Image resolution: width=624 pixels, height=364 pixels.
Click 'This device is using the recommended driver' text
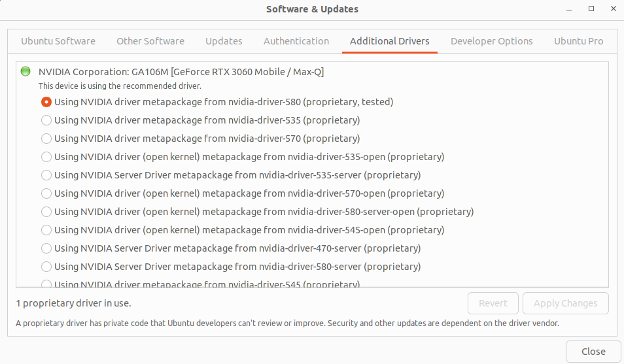120,86
